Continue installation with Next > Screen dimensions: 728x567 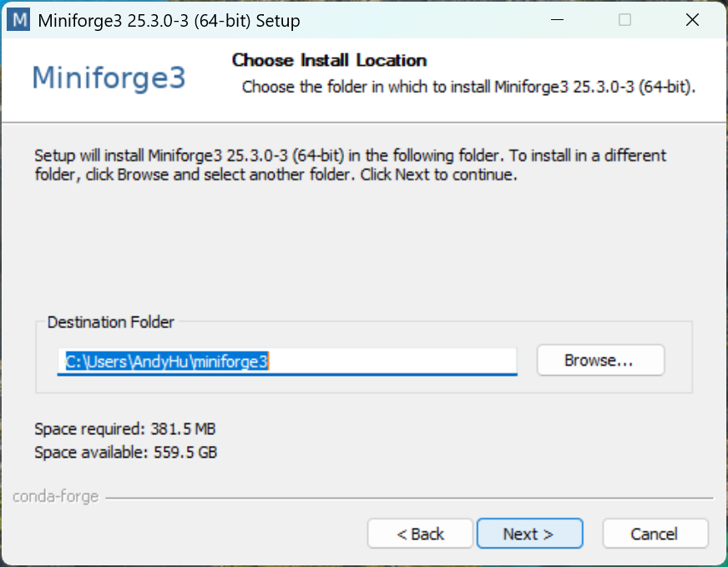click(x=530, y=534)
